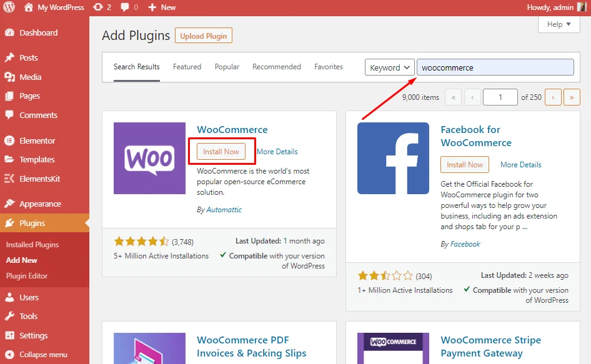This screenshot has width=591, height=364.
Task: Click the WooCommerce PDF Invoices plugin thumbnail
Action: (150, 348)
